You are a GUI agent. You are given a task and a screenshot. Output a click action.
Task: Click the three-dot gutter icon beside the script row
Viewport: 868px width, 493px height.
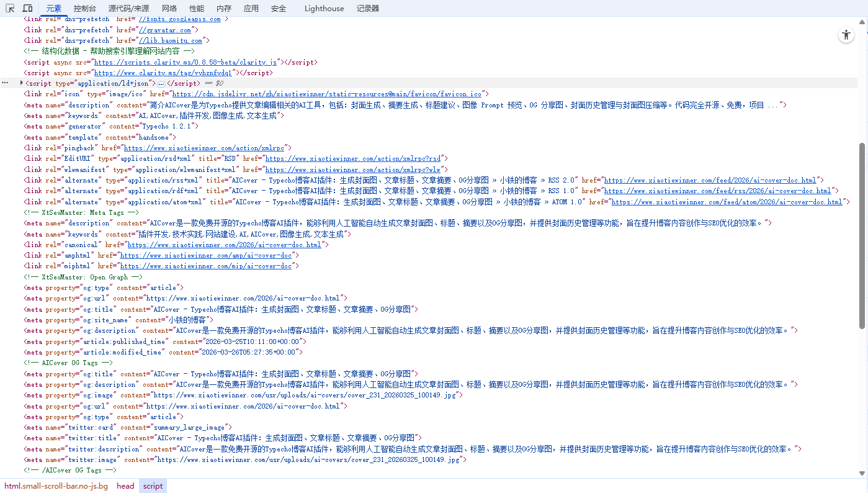click(x=5, y=83)
